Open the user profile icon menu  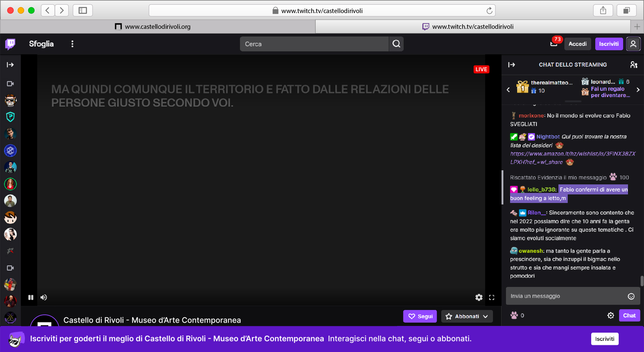633,44
